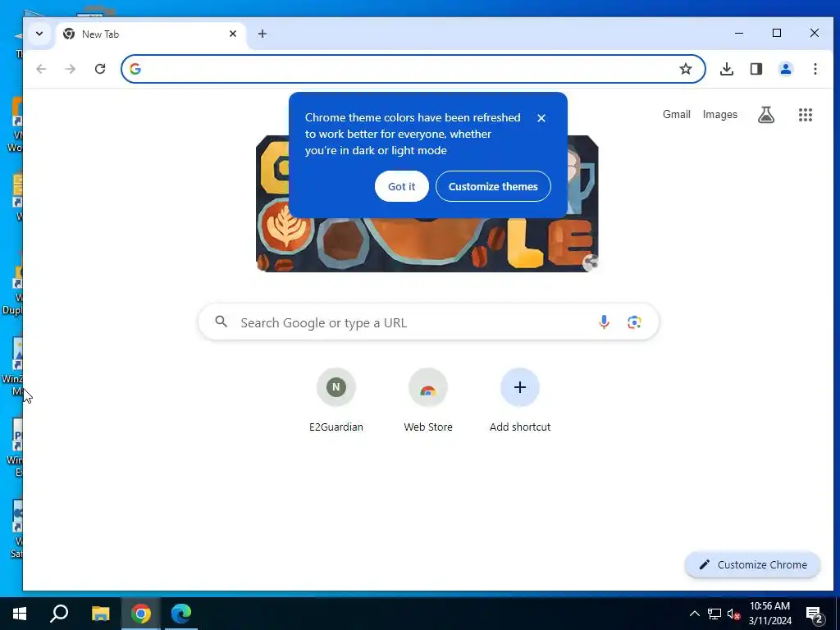Click the magnifier icon in search box
Image resolution: width=840 pixels, height=630 pixels.
(221, 322)
